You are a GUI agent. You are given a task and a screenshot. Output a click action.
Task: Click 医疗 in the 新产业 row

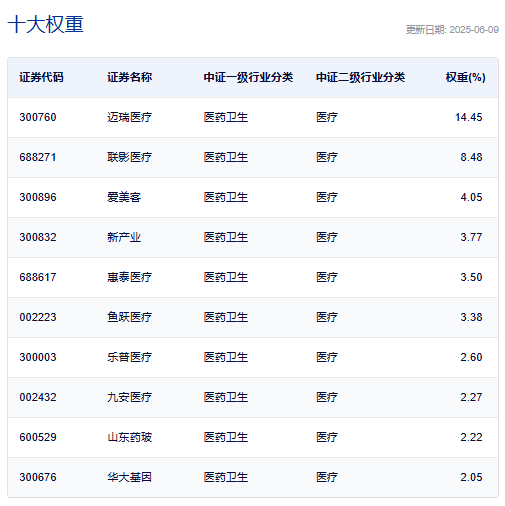point(327,237)
